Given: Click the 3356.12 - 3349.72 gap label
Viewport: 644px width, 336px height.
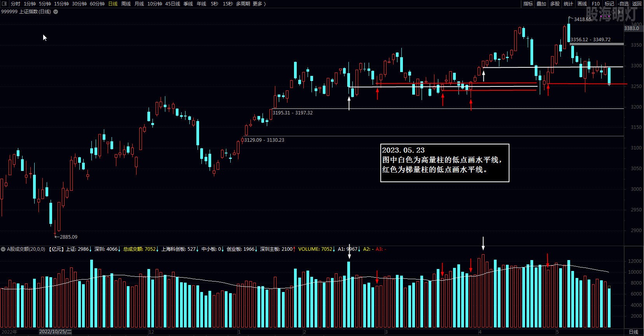Looking at the screenshot, I should coord(590,39).
